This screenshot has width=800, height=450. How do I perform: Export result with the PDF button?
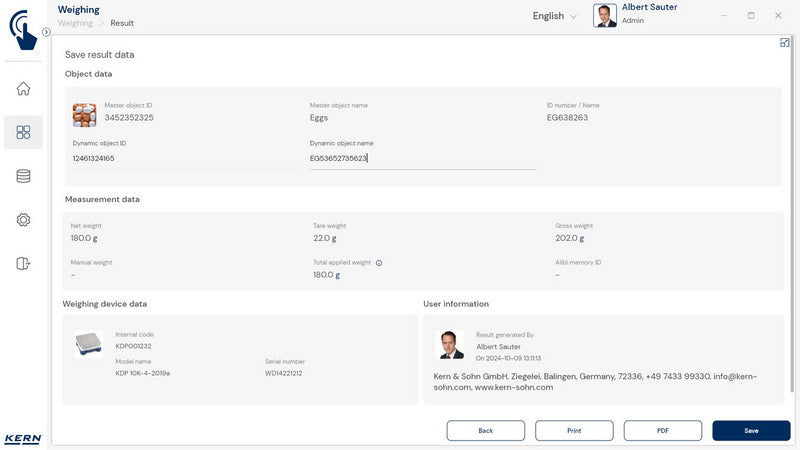pyautogui.click(x=663, y=431)
